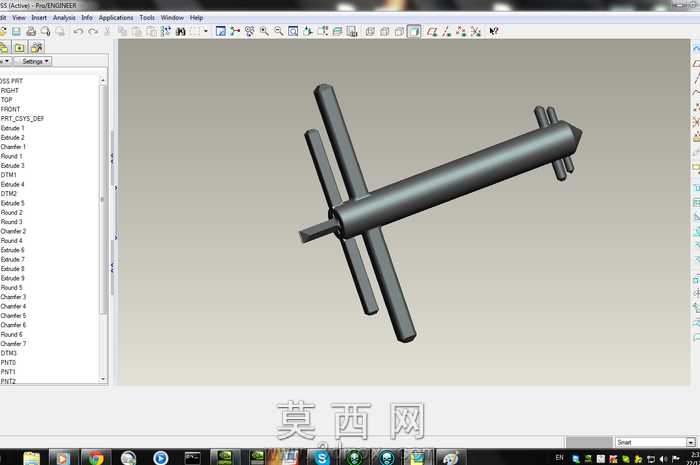Select DTM1 datum plane in tree
Screen dimensions: 700x465
point(8,175)
